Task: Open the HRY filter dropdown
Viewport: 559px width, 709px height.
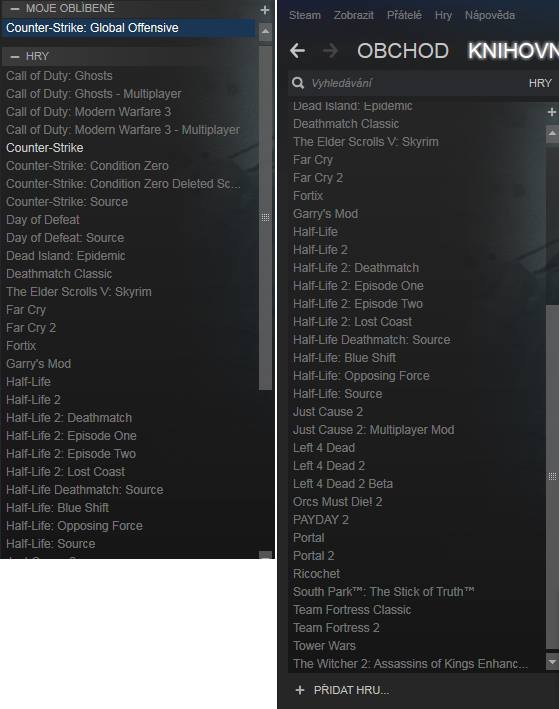Action: coord(540,83)
